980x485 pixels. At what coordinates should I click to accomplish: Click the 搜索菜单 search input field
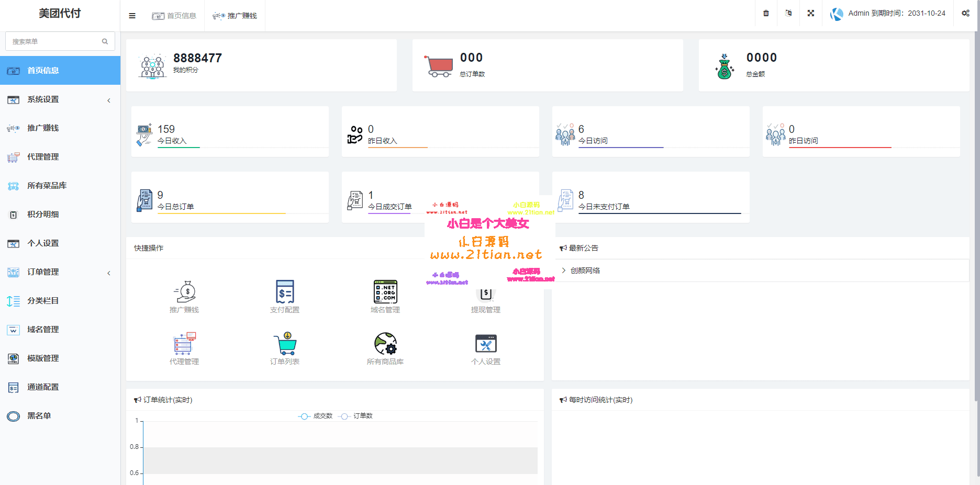tap(55, 41)
